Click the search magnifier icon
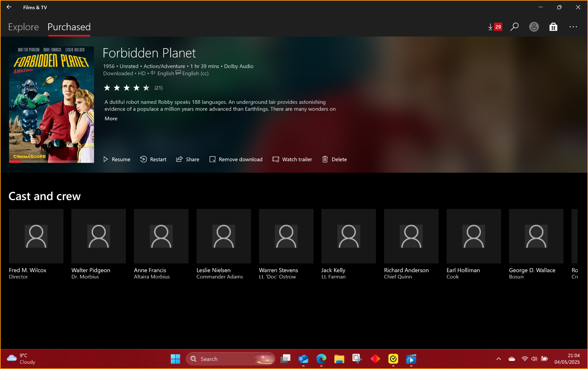This screenshot has width=588, height=369. 514,27
